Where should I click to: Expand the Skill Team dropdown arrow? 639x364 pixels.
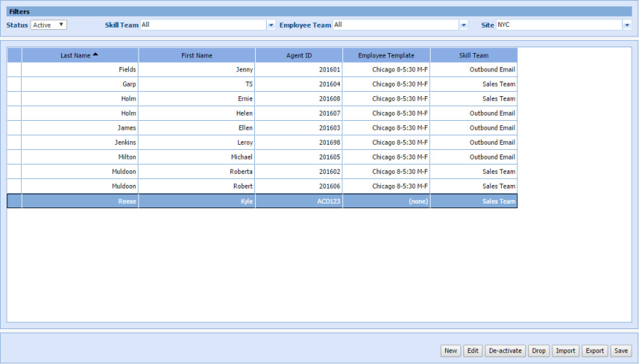click(x=271, y=25)
